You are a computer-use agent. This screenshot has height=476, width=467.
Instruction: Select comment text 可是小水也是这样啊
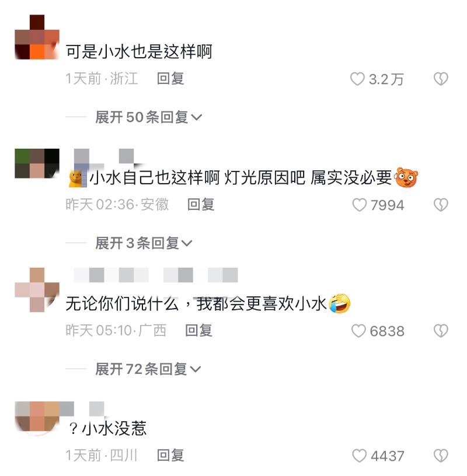click(x=139, y=51)
